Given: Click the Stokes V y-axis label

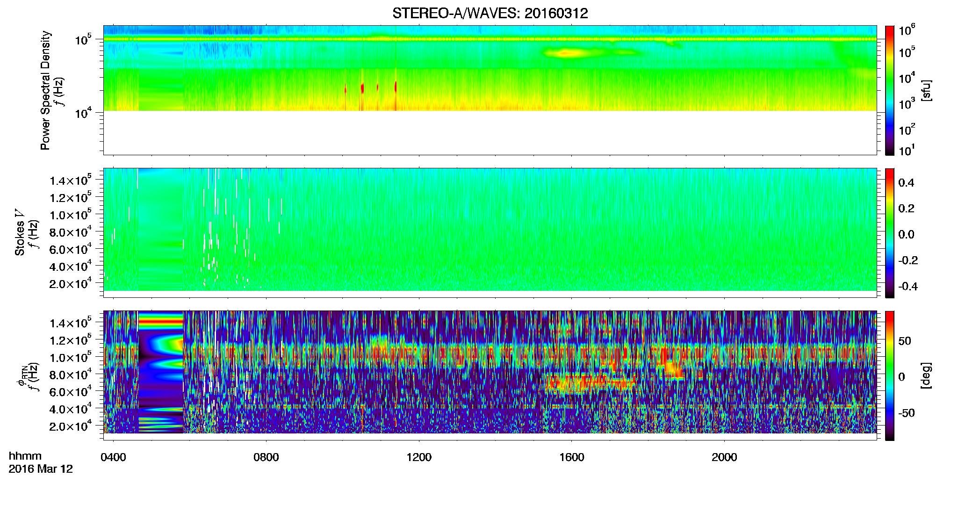Looking at the screenshot, I should 20,233.
